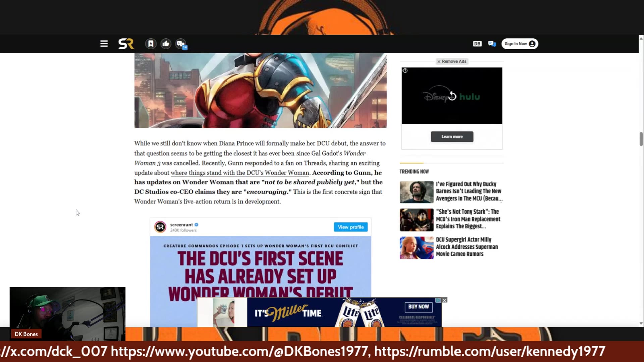Open Milly Alcock Supergirl trending headline
644x362 pixels.
(467, 247)
